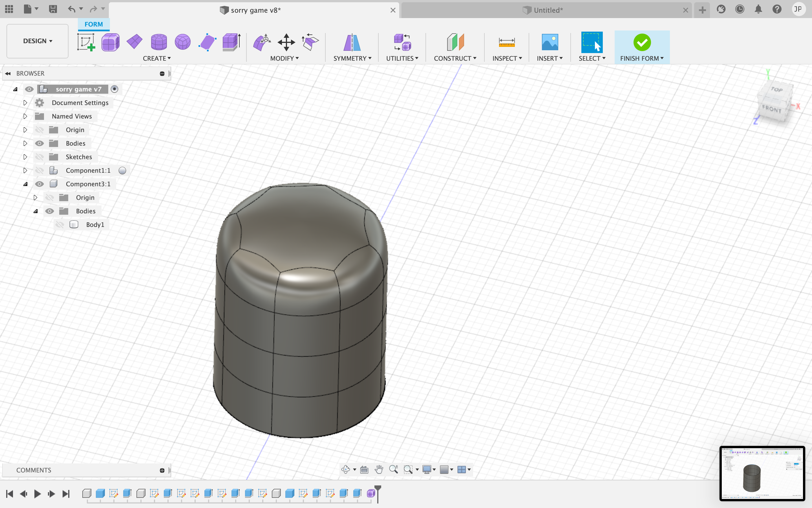Viewport: 812px width, 508px height.
Task: Add a new design tab with plus
Action: click(x=702, y=10)
